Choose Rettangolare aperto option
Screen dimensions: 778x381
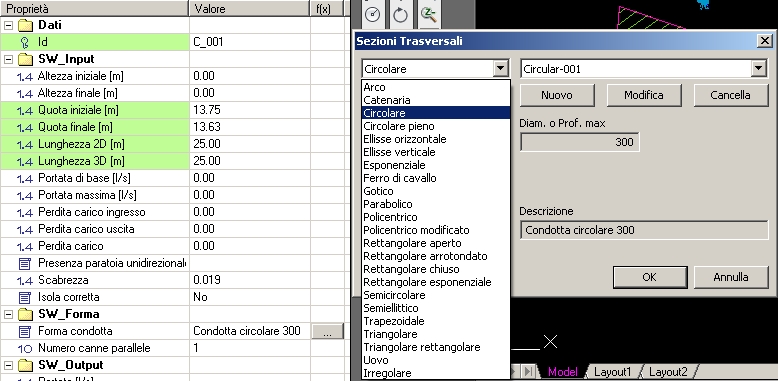[436, 243]
